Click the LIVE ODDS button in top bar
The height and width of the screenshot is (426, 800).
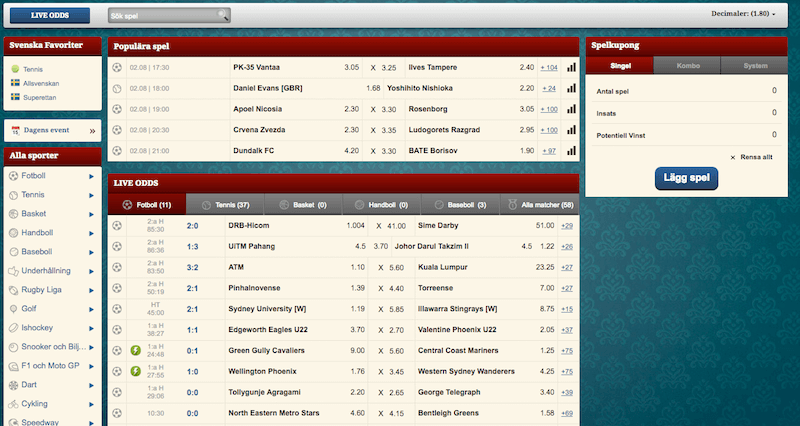50,15
